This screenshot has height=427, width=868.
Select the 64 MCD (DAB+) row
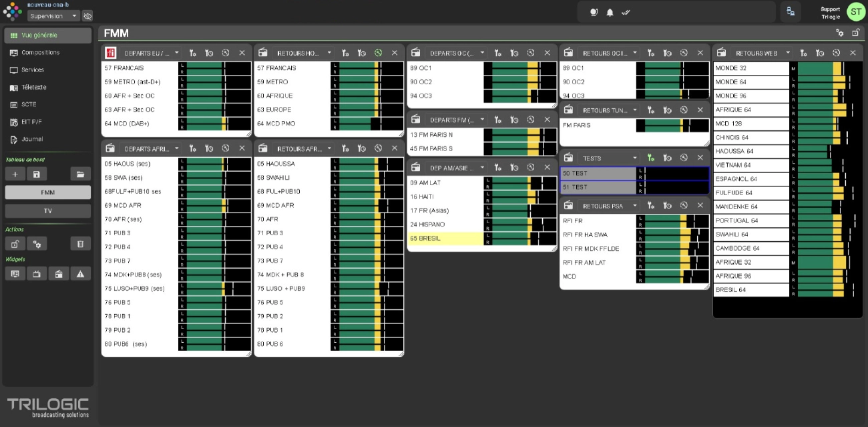[x=176, y=124]
